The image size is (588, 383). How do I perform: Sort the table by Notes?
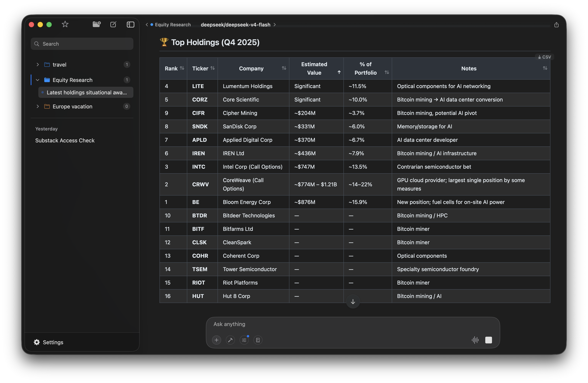(x=545, y=68)
